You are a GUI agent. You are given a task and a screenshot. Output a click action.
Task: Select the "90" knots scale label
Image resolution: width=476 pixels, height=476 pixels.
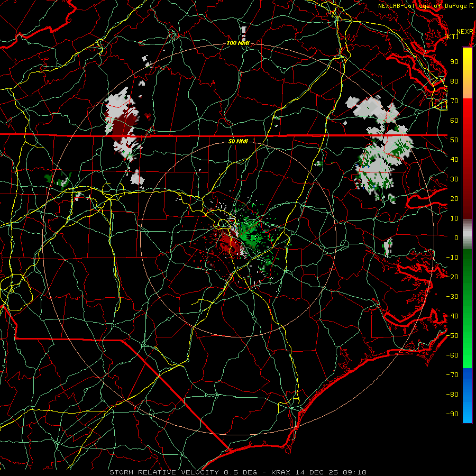click(454, 62)
